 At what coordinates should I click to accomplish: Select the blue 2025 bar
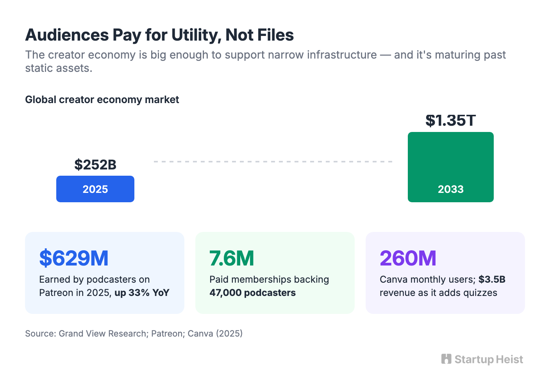point(95,189)
